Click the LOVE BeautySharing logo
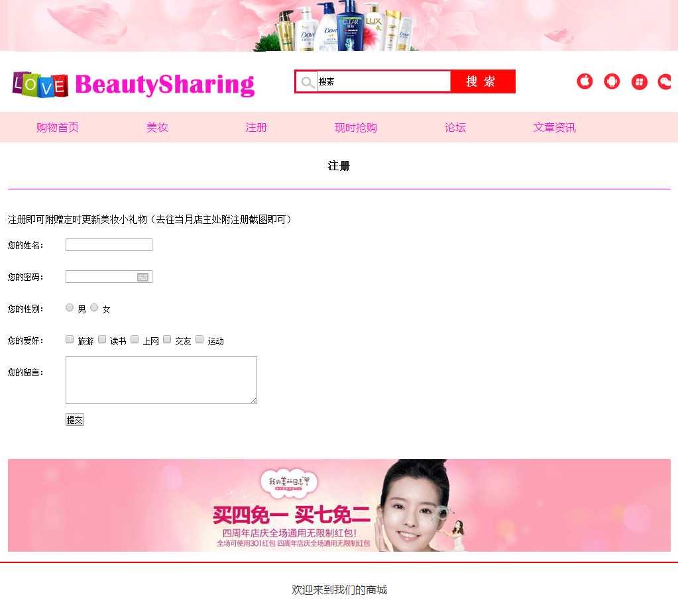This screenshot has height=616, width=678. [133, 85]
